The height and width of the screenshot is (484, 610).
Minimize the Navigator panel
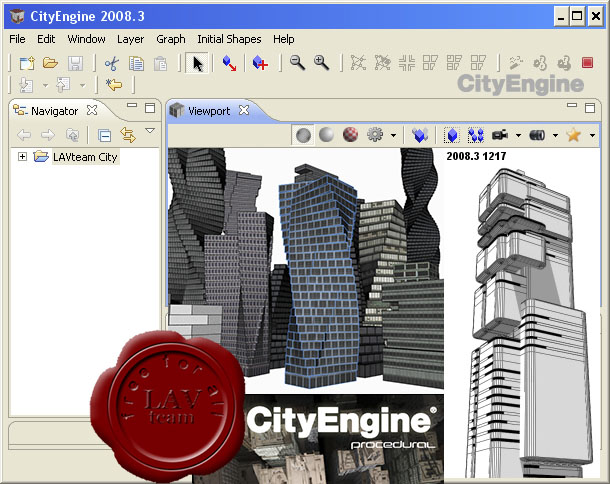(132, 105)
